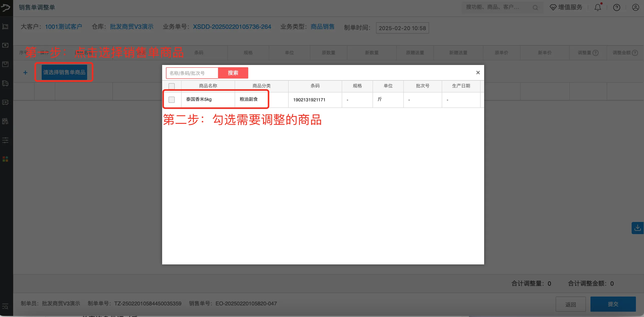The height and width of the screenshot is (317, 644).
Task: Open sales order XSDD-20250220105736-264
Action: pyautogui.click(x=232, y=27)
